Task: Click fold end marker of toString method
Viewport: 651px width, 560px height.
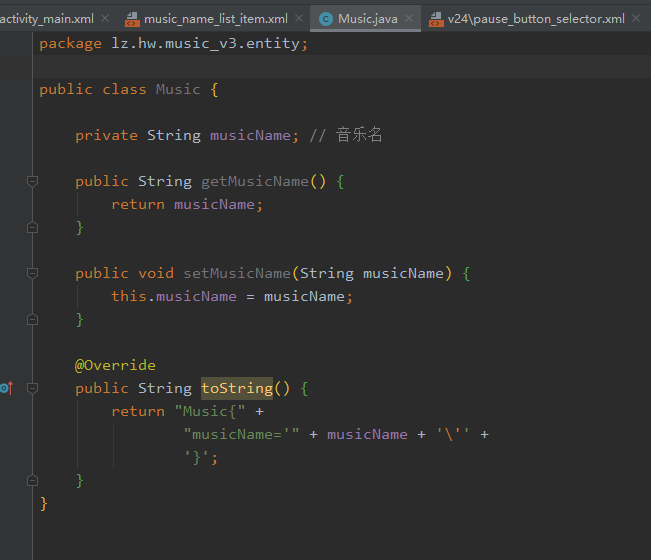Action: [32, 480]
